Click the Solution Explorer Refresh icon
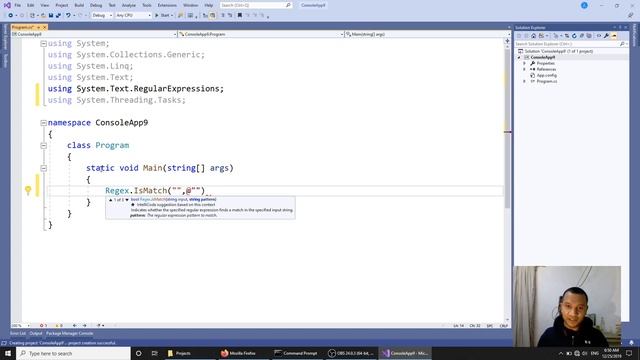This screenshot has height=360, width=640. coord(574,36)
